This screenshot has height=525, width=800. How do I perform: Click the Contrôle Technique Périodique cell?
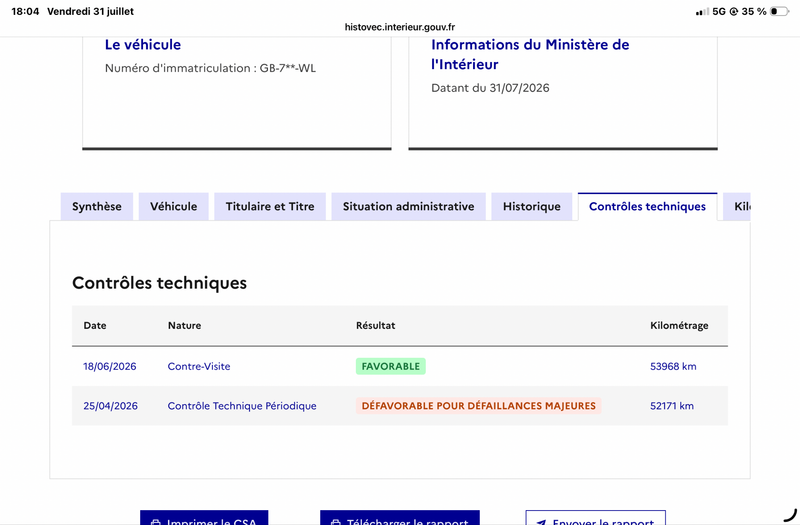[242, 406]
